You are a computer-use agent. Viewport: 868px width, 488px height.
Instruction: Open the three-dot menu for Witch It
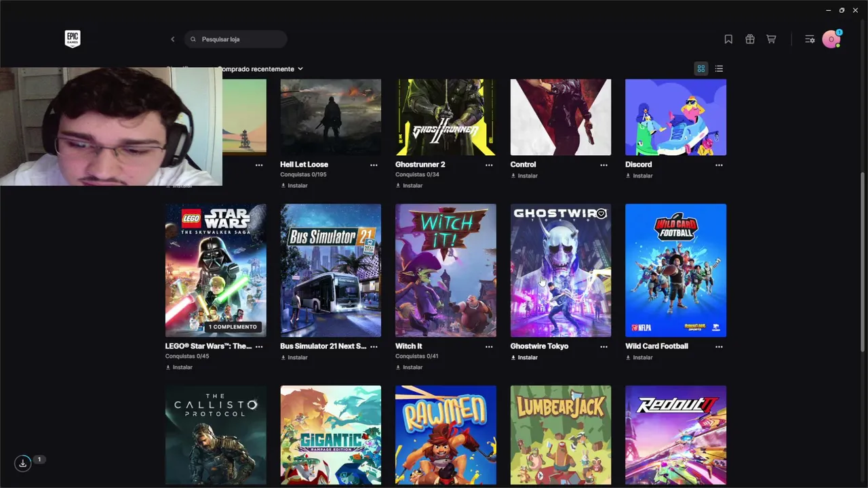tap(489, 346)
